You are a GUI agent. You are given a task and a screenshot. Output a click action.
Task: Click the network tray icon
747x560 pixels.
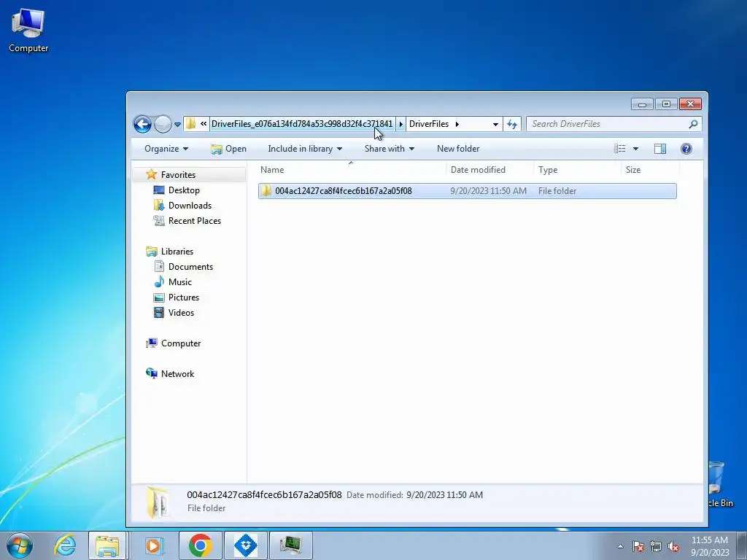point(656,546)
